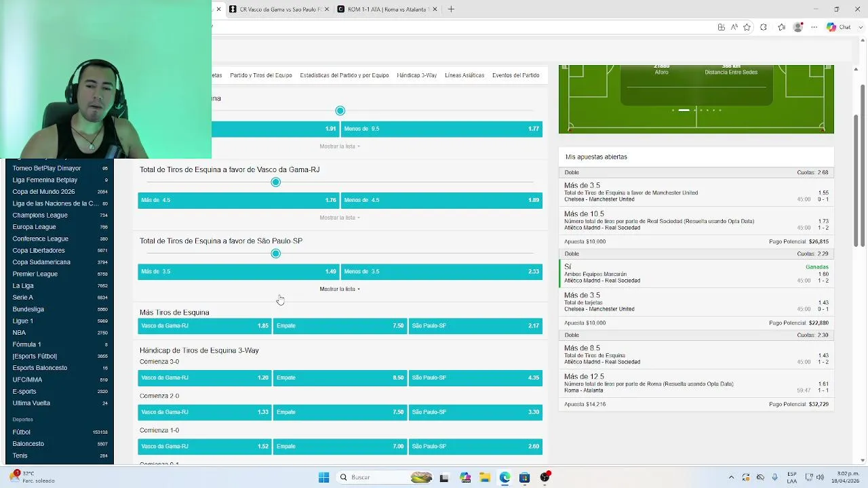The height and width of the screenshot is (488, 868).
Task: Click the pitch carousel active indicator dot
Action: click(x=684, y=110)
